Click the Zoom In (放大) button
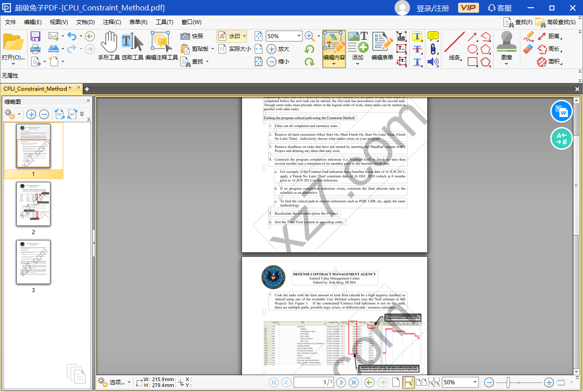This screenshot has width=583, height=392. pyautogui.click(x=278, y=49)
